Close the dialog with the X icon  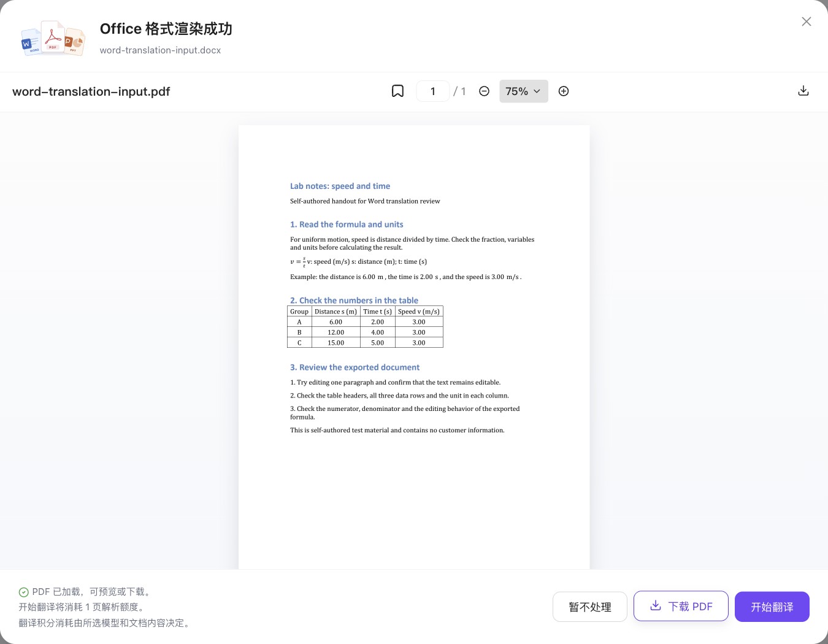(x=807, y=21)
